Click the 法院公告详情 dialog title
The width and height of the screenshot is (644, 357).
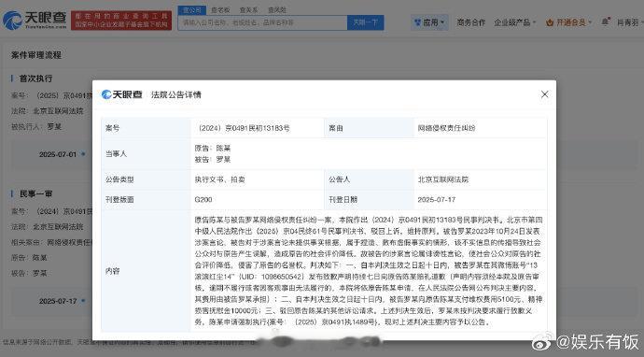(176, 94)
